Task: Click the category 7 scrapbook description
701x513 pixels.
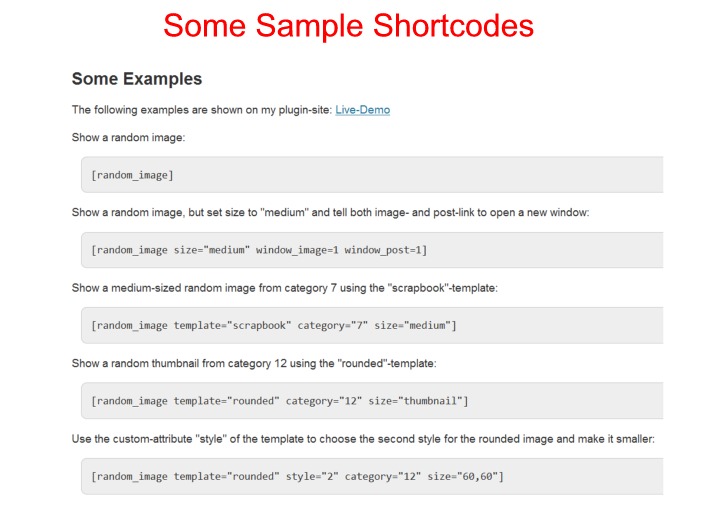Action: [x=284, y=288]
